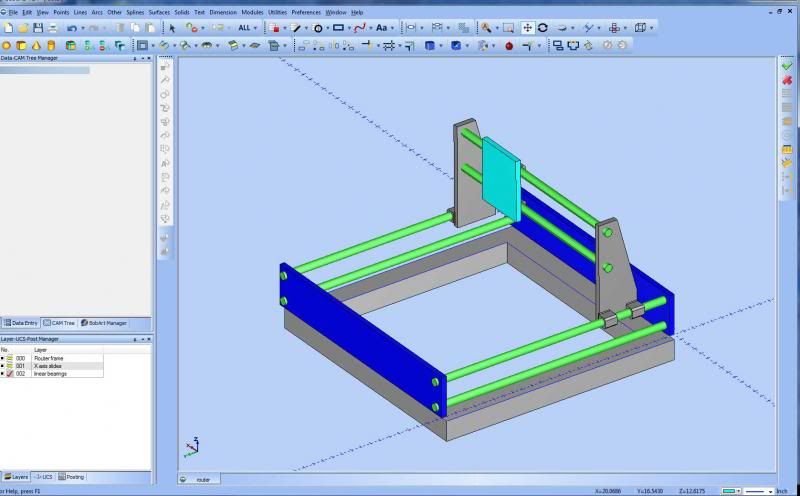Click the Pan view icon
The image size is (800, 496).
tap(527, 28)
